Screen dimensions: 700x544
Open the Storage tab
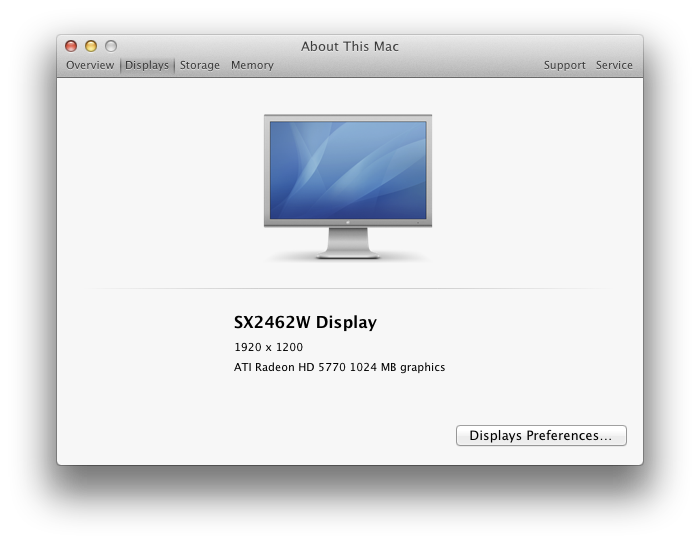tap(200, 65)
